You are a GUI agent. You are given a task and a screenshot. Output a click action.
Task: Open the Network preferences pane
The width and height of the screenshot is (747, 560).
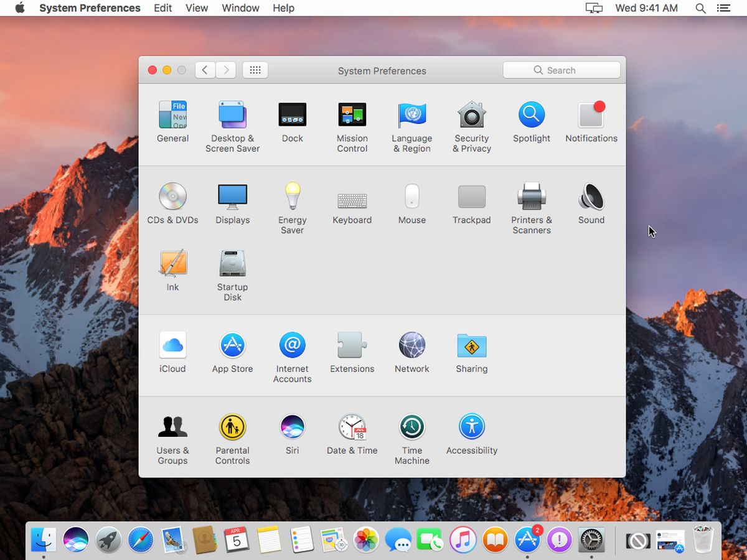(x=411, y=353)
